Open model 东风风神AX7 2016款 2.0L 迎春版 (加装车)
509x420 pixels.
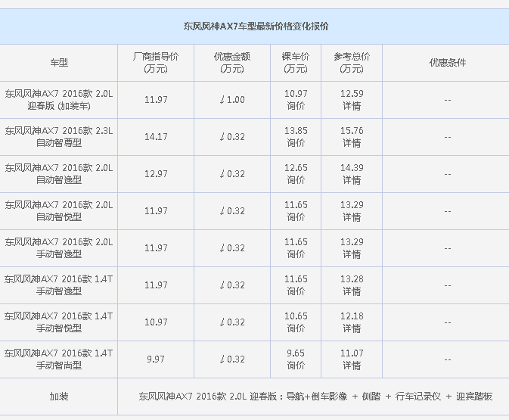click(58, 100)
